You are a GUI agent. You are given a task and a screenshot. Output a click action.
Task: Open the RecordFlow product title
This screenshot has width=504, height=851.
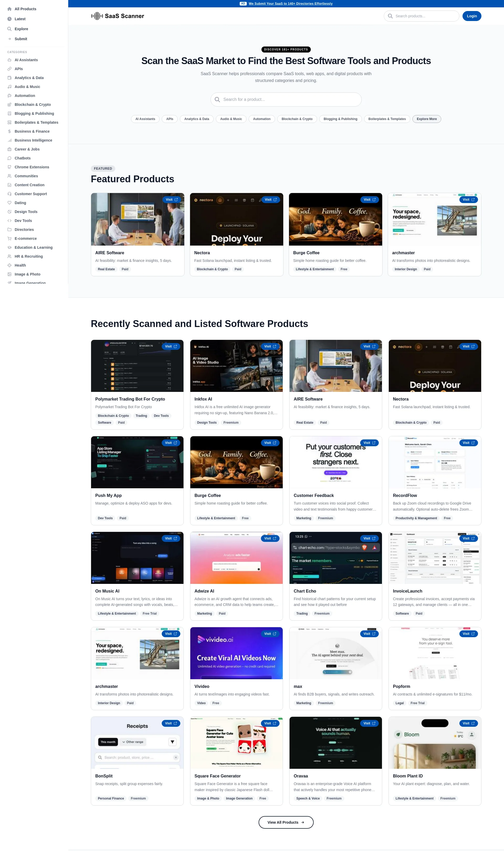405,495
